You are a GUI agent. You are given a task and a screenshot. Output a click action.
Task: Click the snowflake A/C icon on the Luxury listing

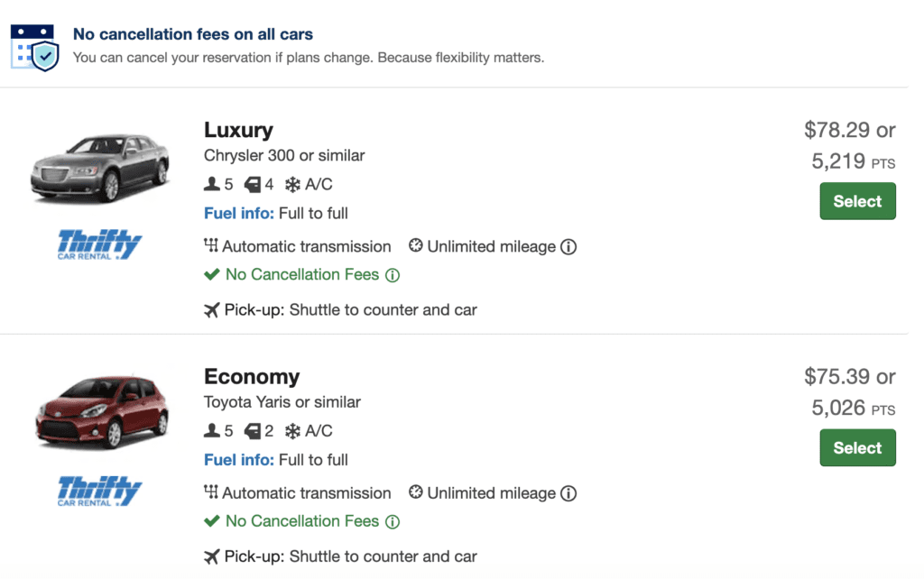(x=290, y=183)
